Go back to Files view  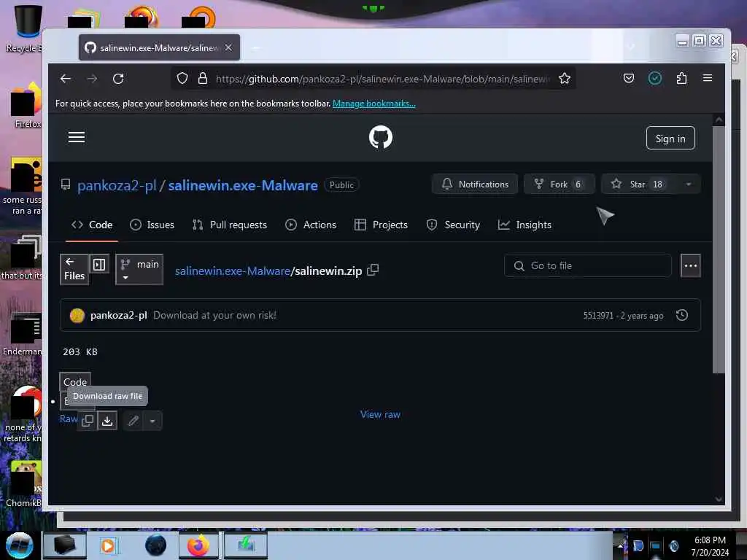[x=74, y=270]
